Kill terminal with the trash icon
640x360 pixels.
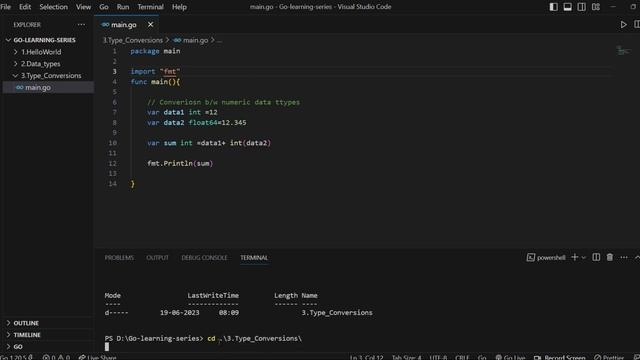pos(609,257)
